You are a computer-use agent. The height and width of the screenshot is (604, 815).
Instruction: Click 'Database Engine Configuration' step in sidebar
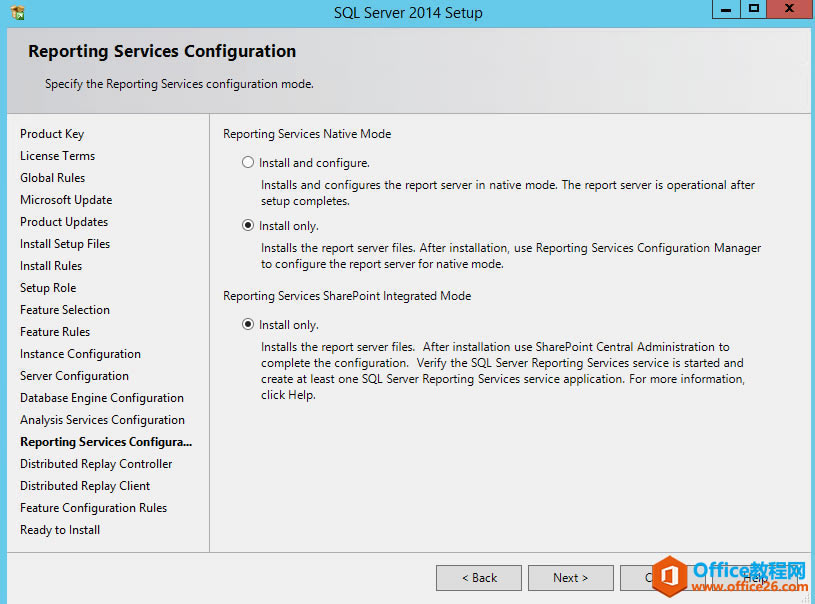pos(102,398)
